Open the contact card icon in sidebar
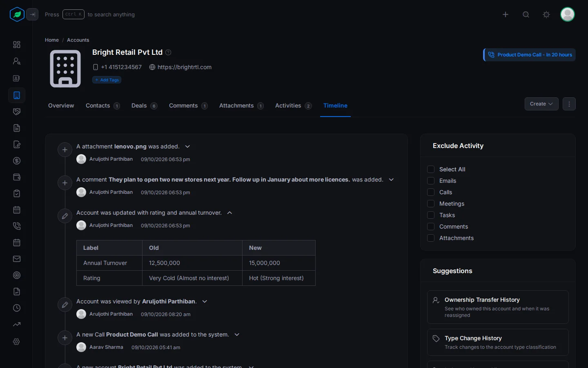Viewport: 588px width, 368px height. point(17,78)
